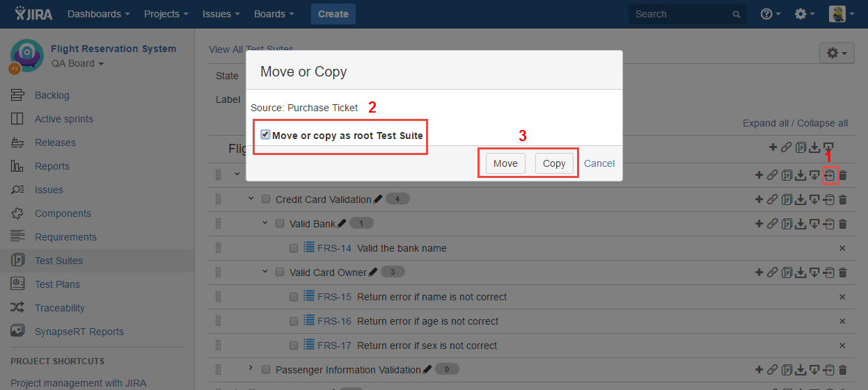Open Releases in the sidebar
This screenshot has height=390, width=868.
[x=55, y=143]
